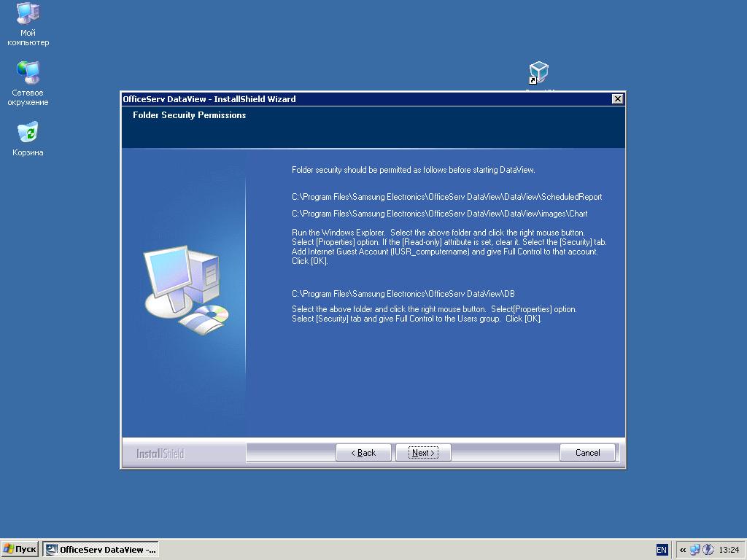Go back using the Back button
747x560 pixels.
(363, 453)
